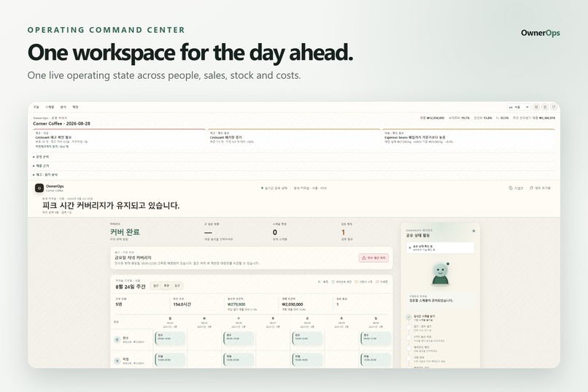Click the 08/29 day column header
The width and height of the screenshot is (588, 392).
tap(341, 323)
